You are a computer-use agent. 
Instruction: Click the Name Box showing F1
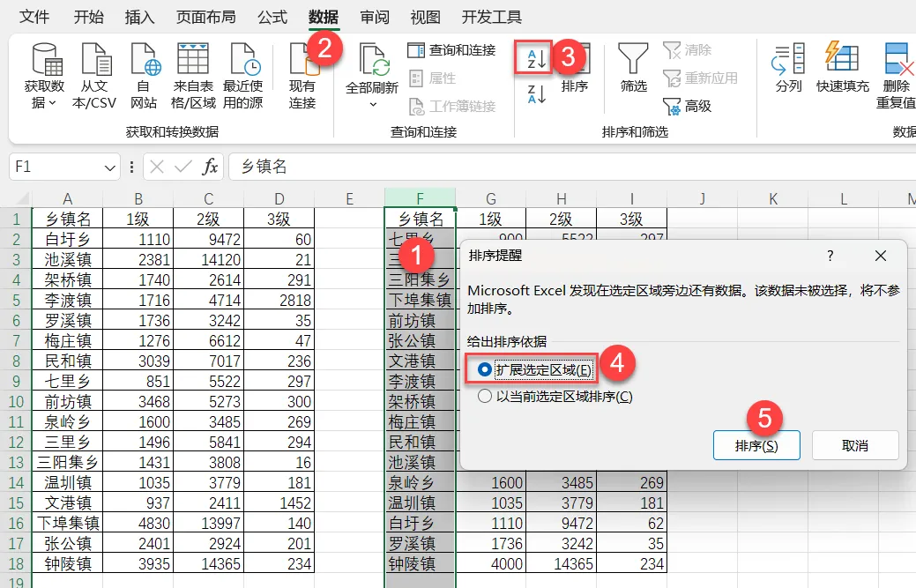56,167
